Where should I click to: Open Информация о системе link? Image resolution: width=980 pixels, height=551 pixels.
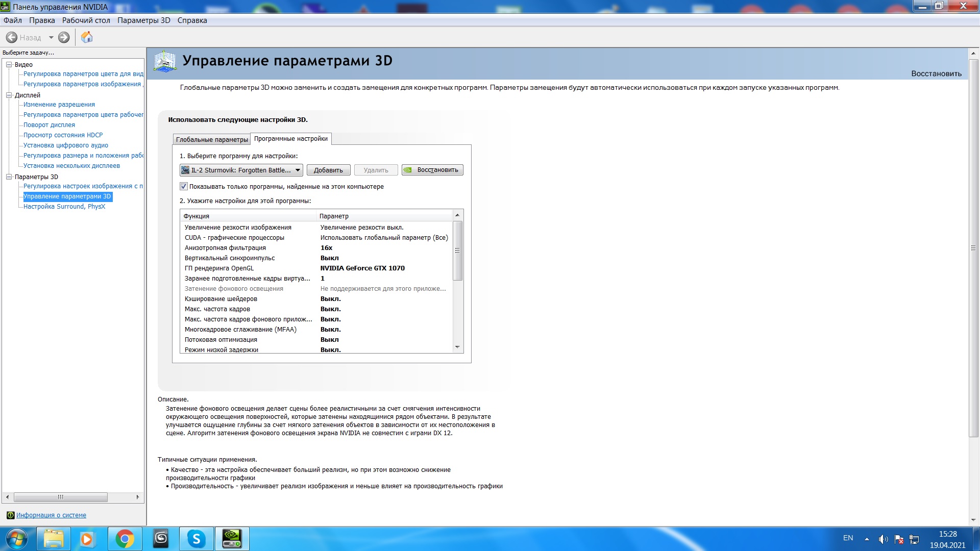[51, 515]
